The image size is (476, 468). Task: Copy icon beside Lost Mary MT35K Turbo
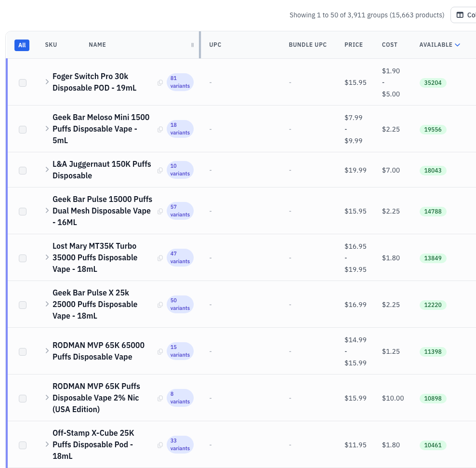[160, 258]
